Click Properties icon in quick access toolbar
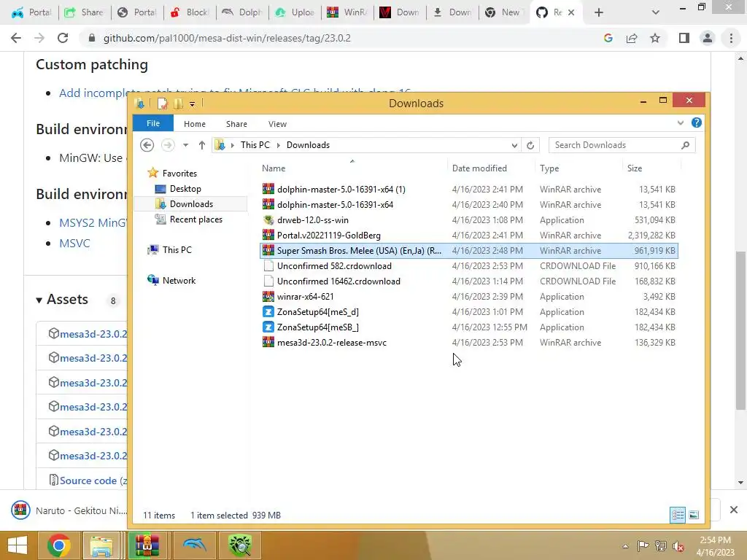 click(163, 104)
